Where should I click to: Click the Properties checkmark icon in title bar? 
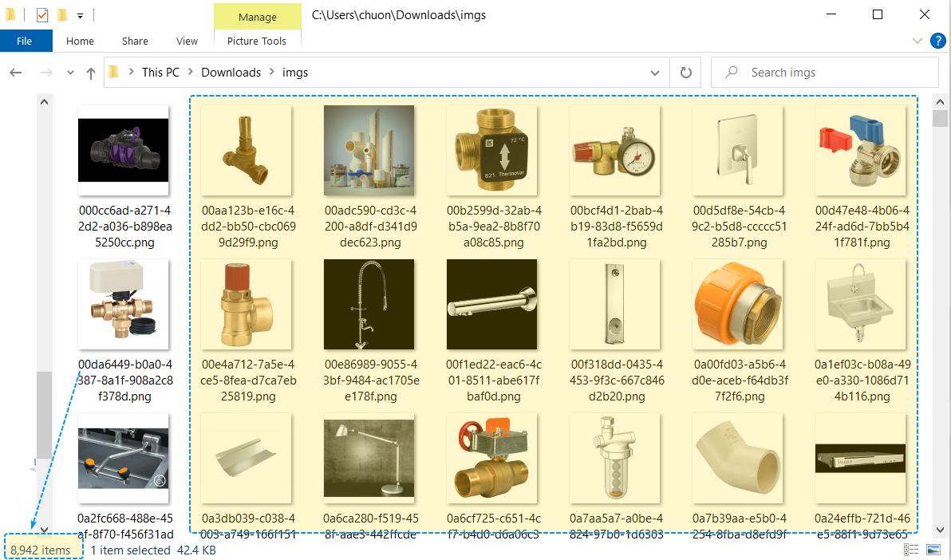[x=43, y=15]
